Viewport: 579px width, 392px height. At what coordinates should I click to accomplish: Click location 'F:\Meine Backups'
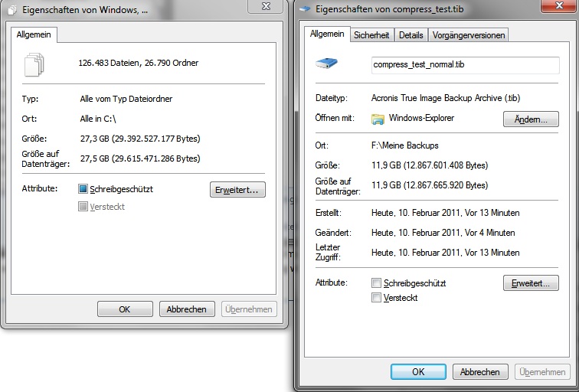[x=405, y=145]
